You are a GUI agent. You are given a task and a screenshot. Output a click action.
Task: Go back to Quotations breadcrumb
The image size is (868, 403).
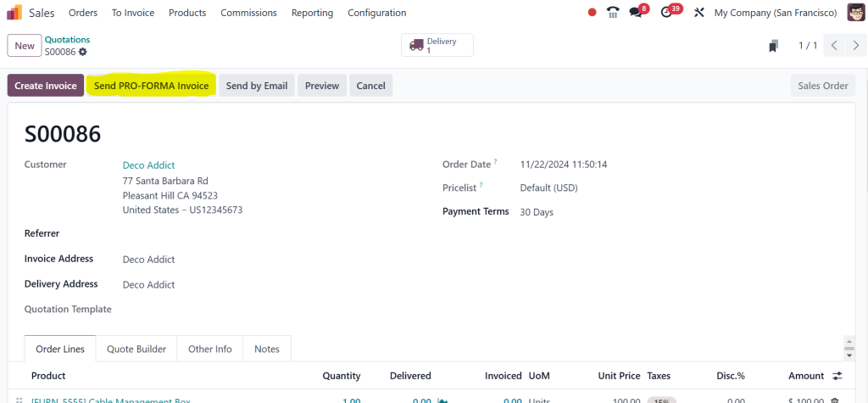point(68,39)
